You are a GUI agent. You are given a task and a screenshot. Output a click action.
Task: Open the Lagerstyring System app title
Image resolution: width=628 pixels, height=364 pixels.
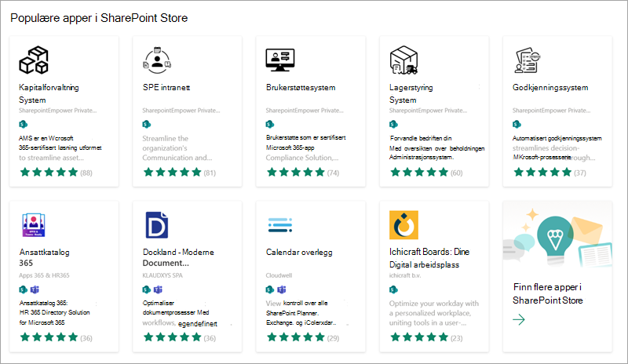point(411,93)
